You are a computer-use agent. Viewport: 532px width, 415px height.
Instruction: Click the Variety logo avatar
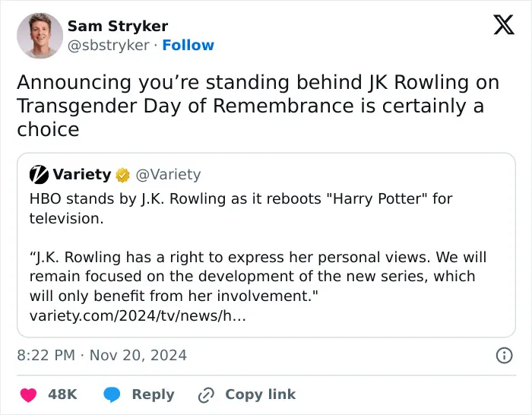tap(39, 174)
